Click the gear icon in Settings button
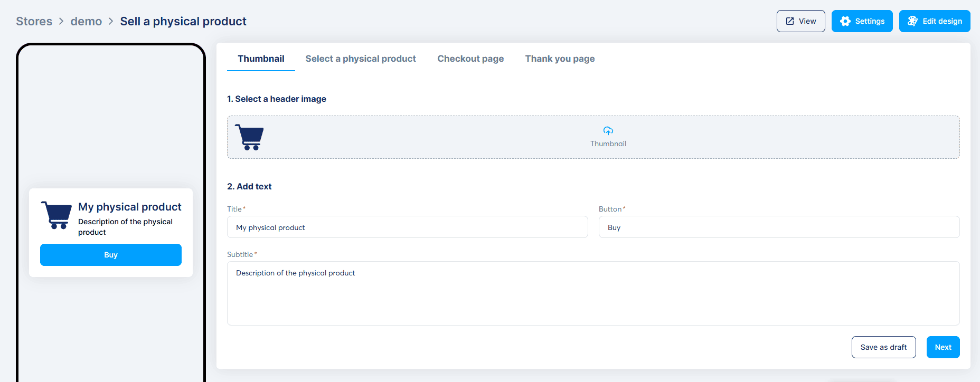Viewport: 980px width, 382px height. [x=845, y=21]
